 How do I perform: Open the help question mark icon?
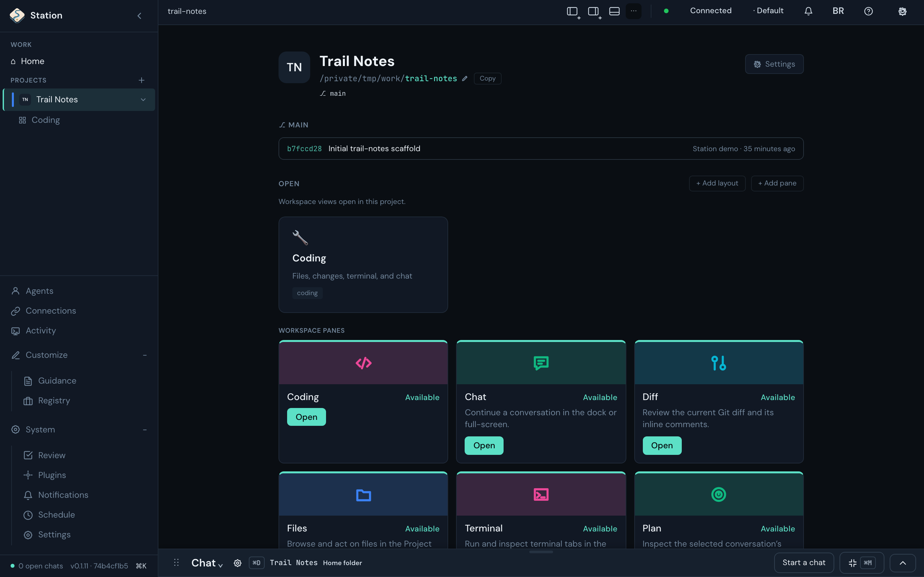point(868,12)
